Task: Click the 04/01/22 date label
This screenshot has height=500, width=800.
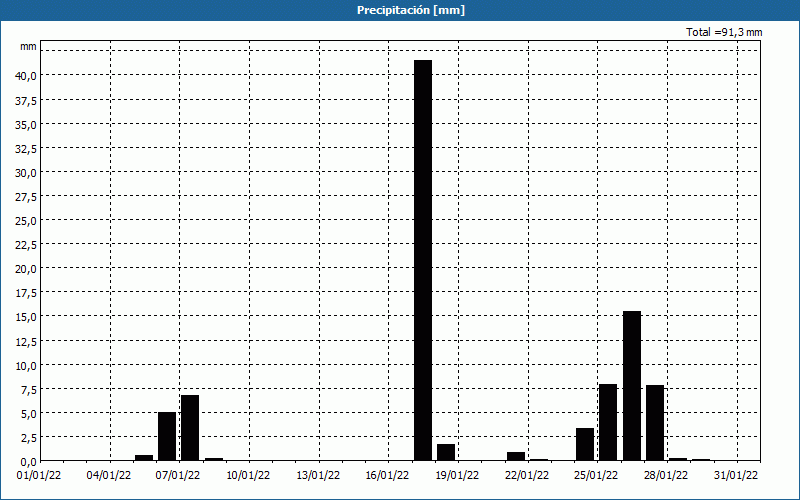Action: point(109,476)
